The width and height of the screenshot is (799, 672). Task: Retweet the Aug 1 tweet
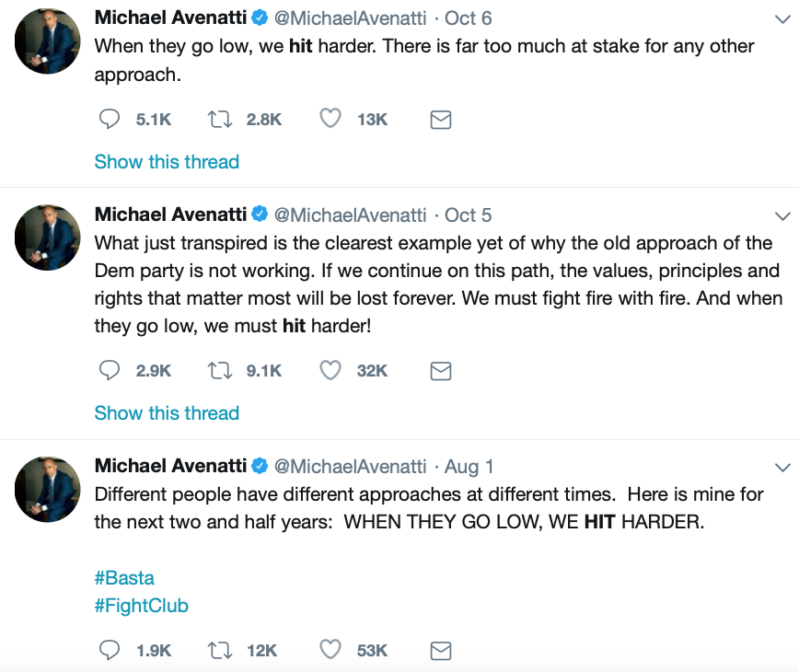pos(220,650)
